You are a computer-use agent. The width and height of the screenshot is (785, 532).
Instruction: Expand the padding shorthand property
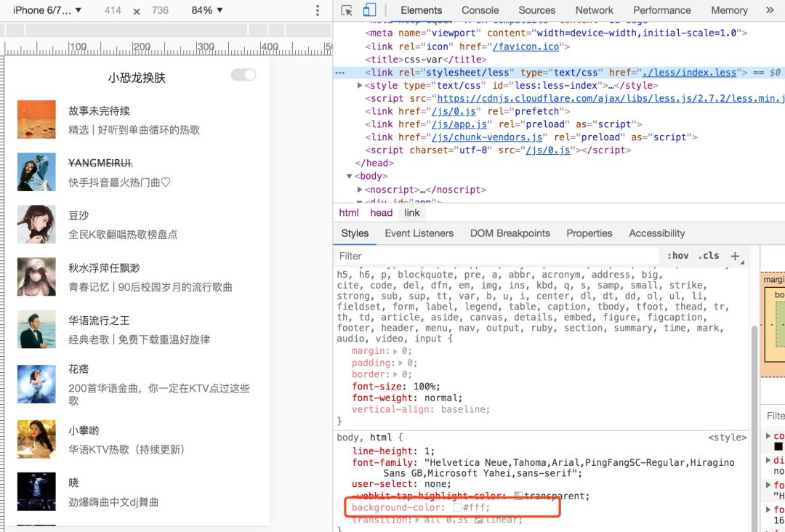pyautogui.click(x=400, y=363)
